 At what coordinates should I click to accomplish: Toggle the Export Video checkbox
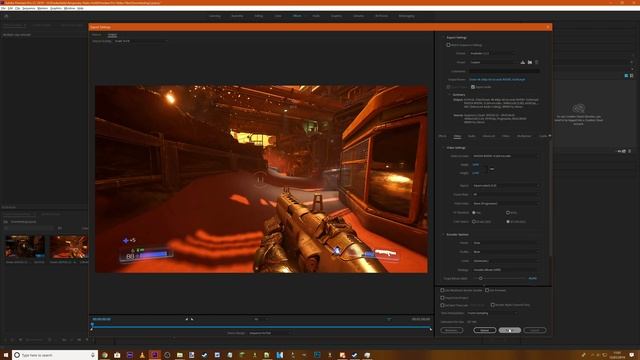point(448,87)
